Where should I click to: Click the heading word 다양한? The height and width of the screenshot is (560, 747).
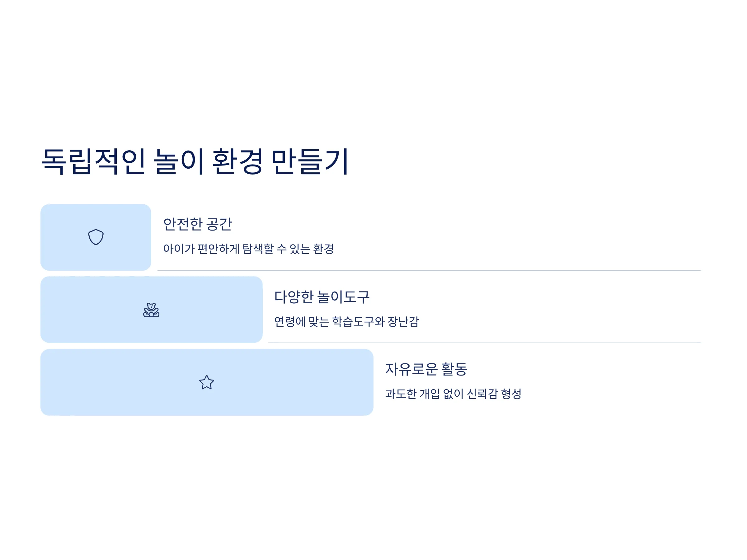point(294,297)
